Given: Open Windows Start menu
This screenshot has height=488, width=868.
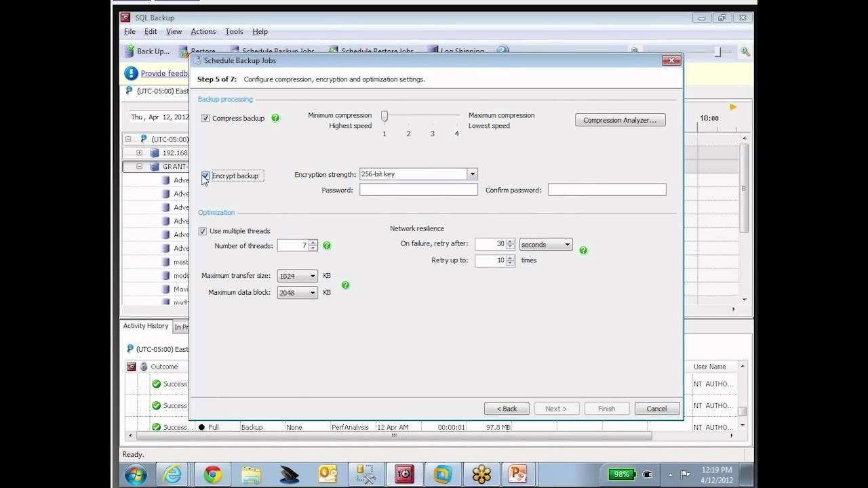Looking at the screenshot, I should (x=136, y=474).
